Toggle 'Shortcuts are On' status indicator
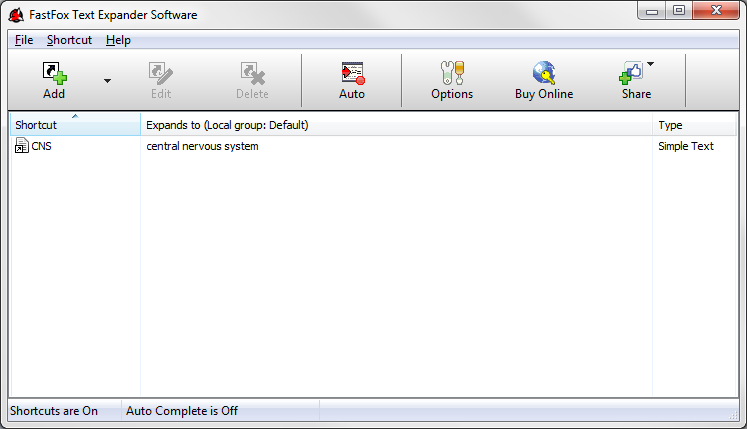Viewport: 747px width, 429px height. [54, 411]
